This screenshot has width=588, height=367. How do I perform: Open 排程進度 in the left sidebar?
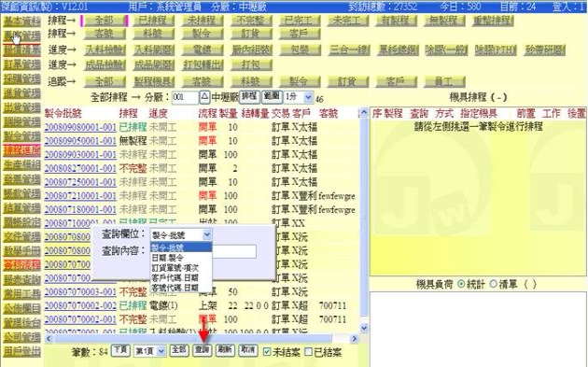coord(22,151)
